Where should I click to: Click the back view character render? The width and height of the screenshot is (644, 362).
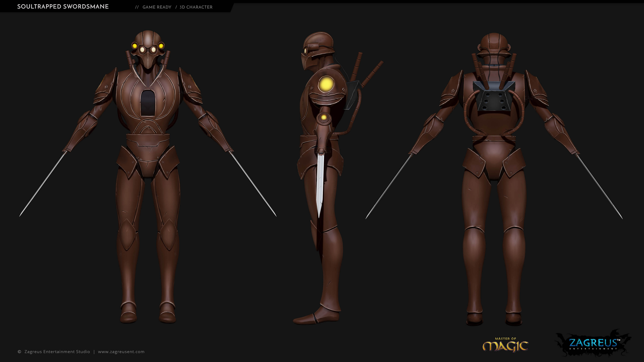494,179
